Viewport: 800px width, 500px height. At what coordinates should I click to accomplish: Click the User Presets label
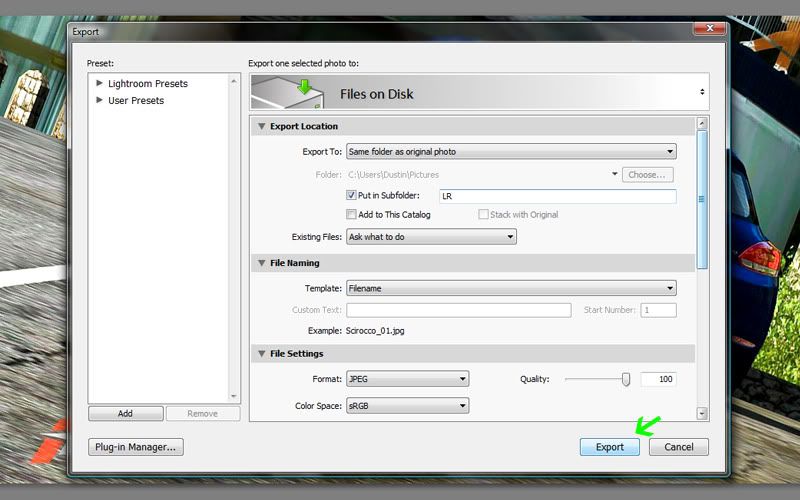pos(136,101)
